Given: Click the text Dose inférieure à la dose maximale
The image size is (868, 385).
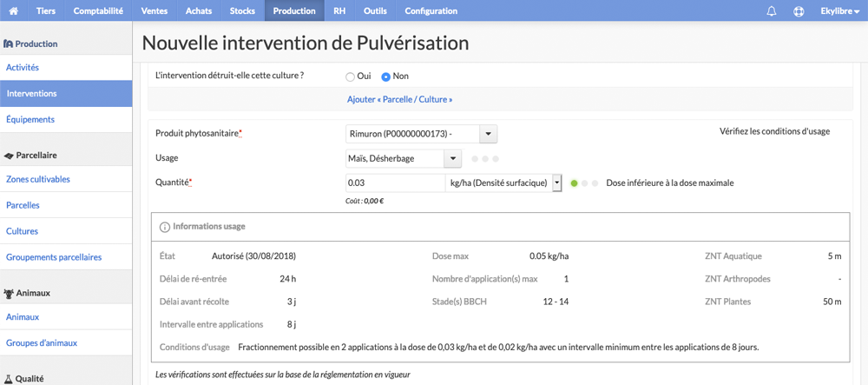Looking at the screenshot, I should tap(670, 183).
